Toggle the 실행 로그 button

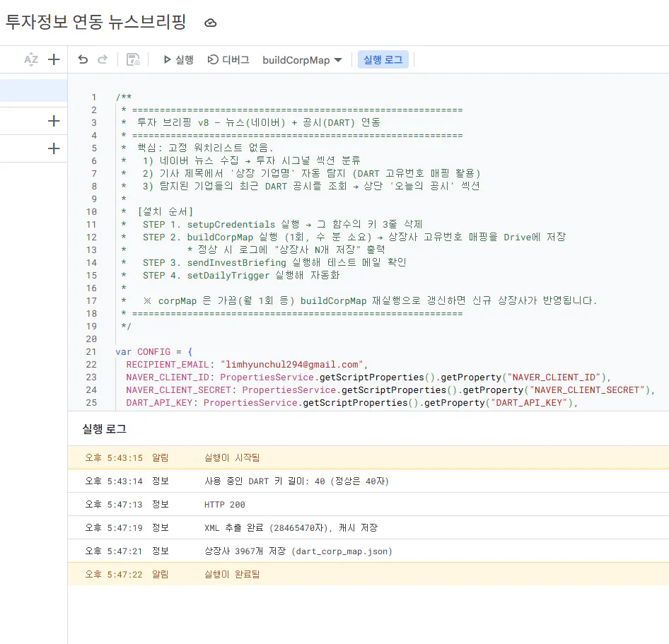click(x=383, y=59)
